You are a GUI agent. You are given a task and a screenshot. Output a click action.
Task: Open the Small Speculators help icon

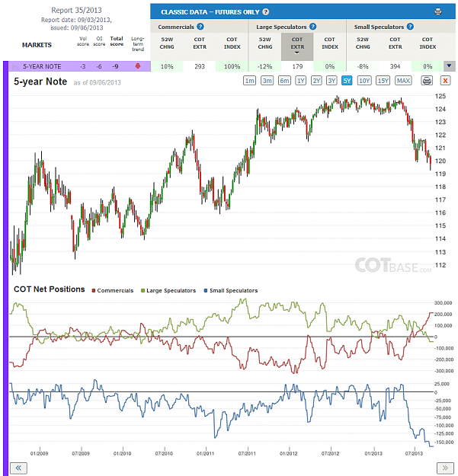(410, 27)
